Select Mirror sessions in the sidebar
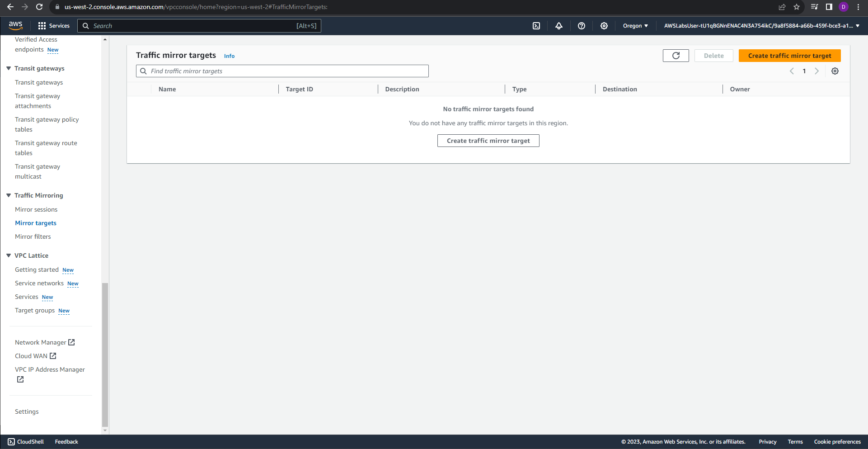This screenshot has width=868, height=449. pyautogui.click(x=36, y=209)
